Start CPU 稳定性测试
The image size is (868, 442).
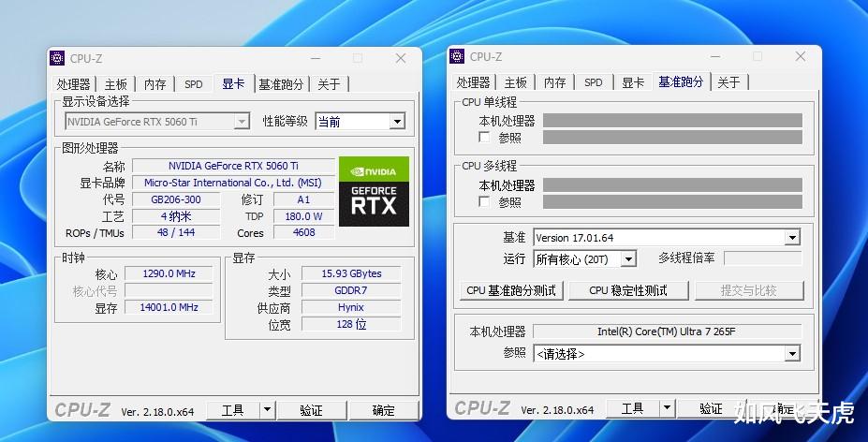click(x=628, y=290)
